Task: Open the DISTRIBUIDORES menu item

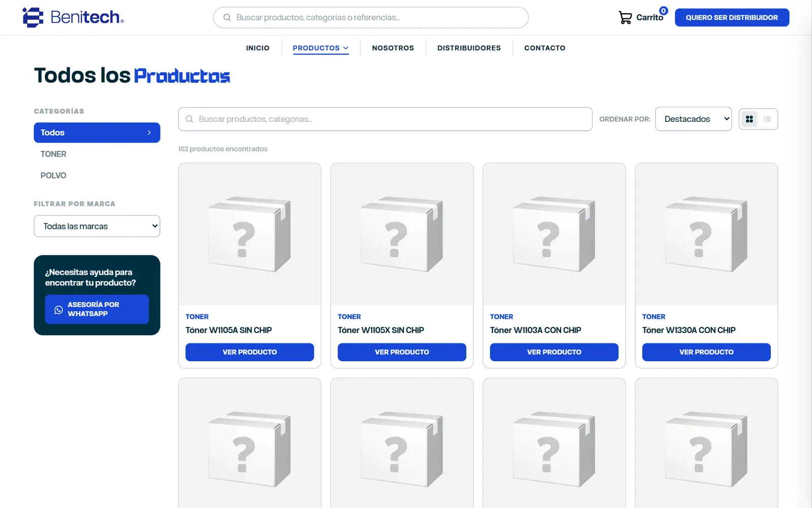Action: coord(469,48)
